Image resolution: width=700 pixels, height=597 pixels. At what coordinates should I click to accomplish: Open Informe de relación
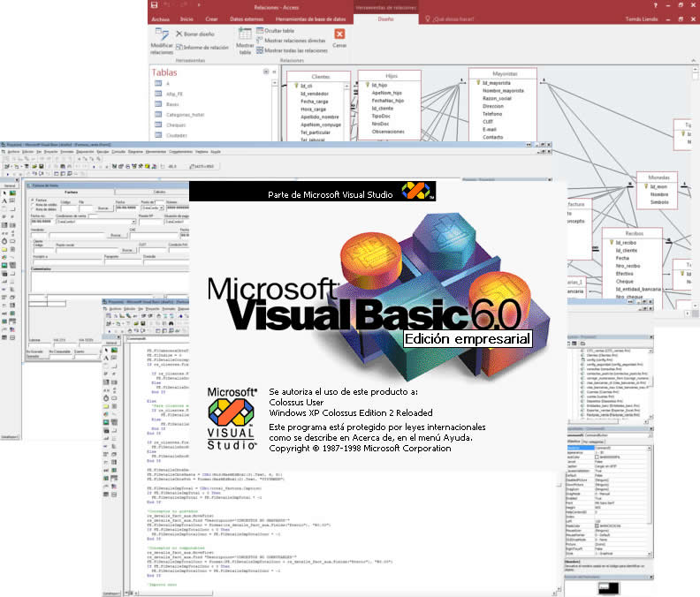tap(202, 47)
